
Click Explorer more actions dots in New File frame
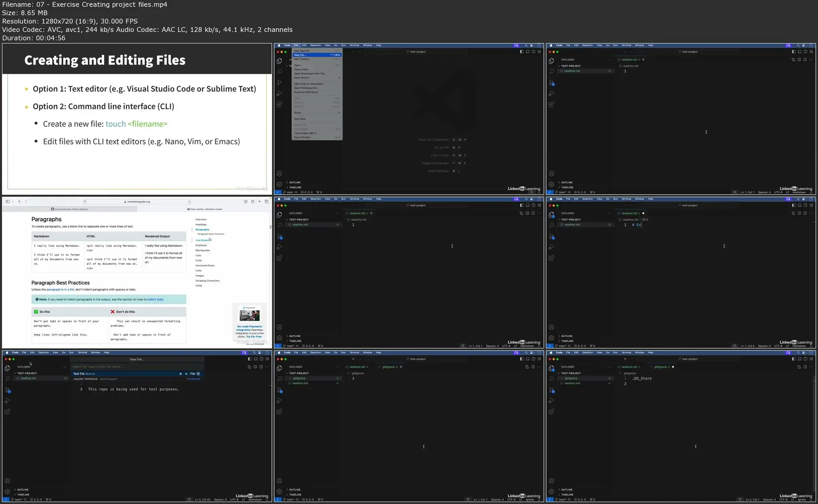(x=65, y=367)
